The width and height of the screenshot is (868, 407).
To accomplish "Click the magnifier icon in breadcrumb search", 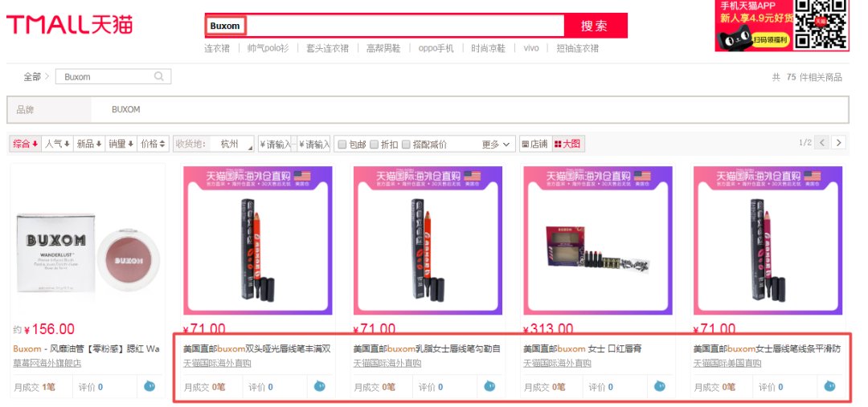I will (159, 76).
